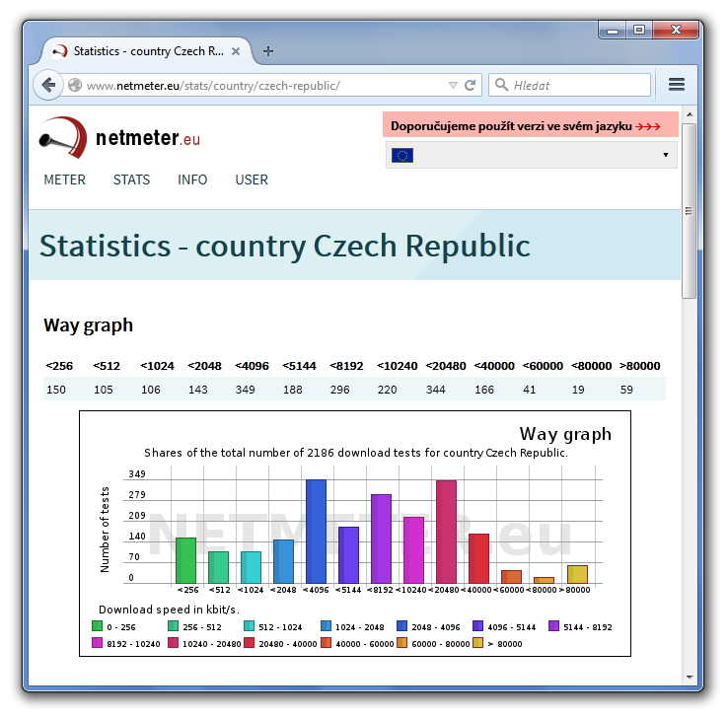Click the 2048 - 4096 legend swatch
Image resolution: width=728 pixels, height=719 pixels.
coord(401,625)
